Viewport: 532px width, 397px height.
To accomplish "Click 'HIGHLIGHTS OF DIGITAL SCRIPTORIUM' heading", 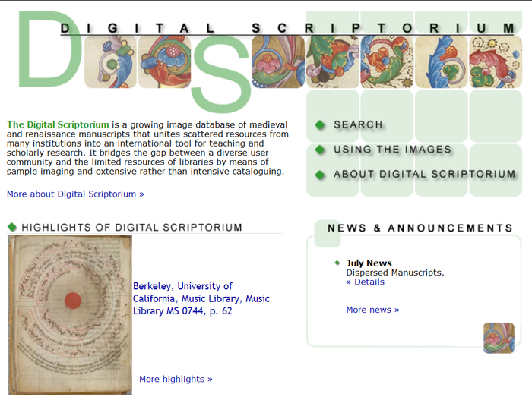I will pyautogui.click(x=131, y=227).
